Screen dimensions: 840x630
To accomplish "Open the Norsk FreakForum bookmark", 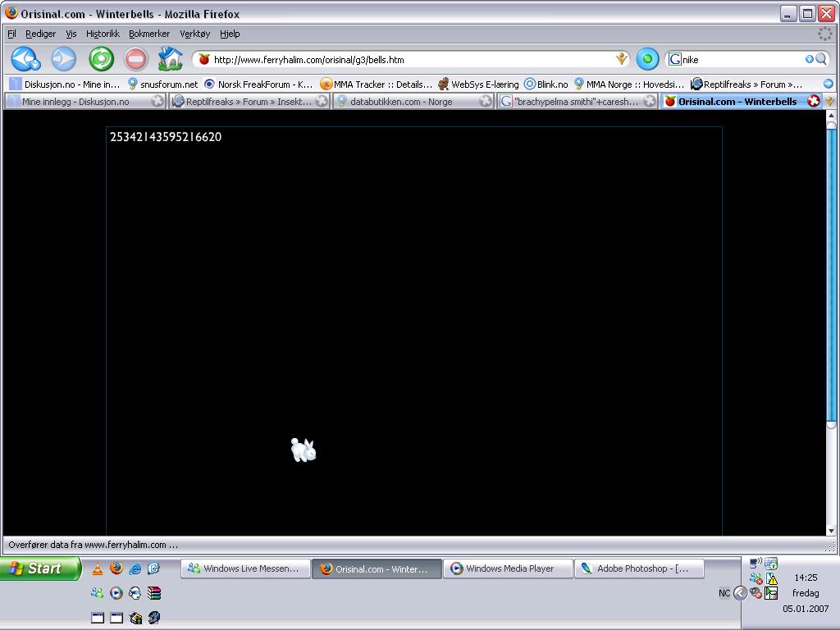I will [x=258, y=84].
